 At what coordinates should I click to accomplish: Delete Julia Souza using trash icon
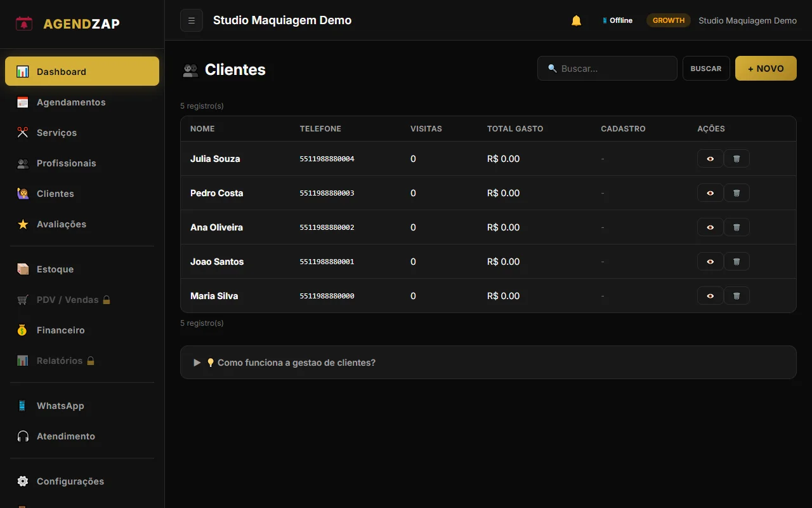pos(737,159)
